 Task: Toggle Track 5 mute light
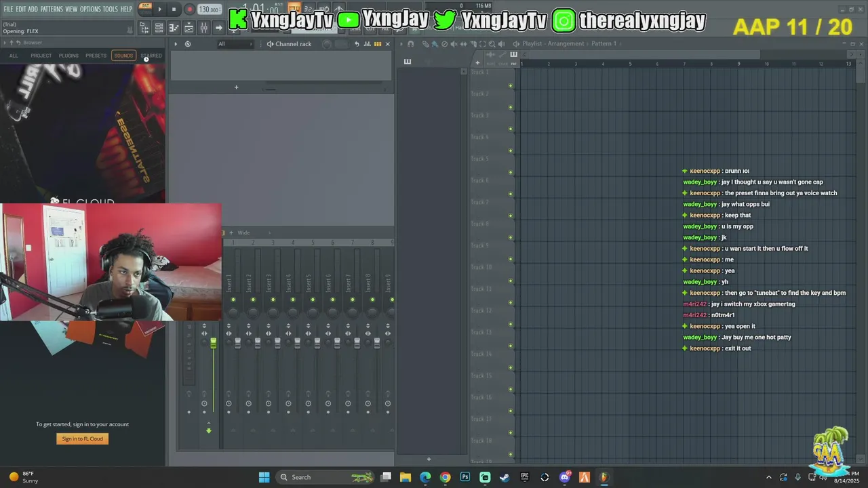pyautogui.click(x=511, y=172)
